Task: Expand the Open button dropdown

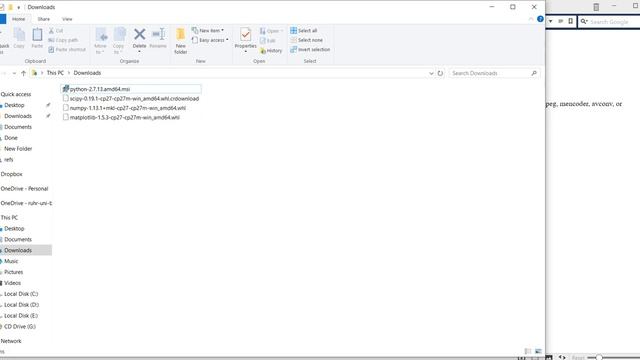Action: pos(282,31)
